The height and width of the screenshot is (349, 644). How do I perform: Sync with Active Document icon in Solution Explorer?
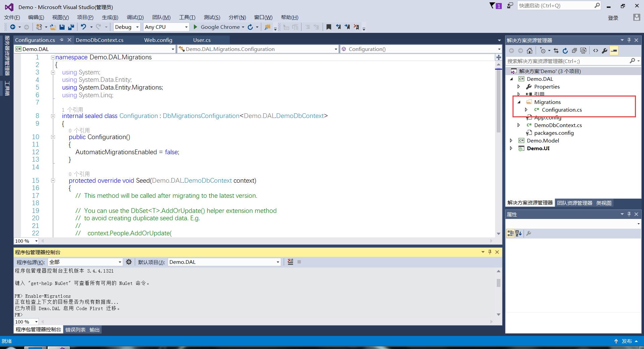(556, 51)
